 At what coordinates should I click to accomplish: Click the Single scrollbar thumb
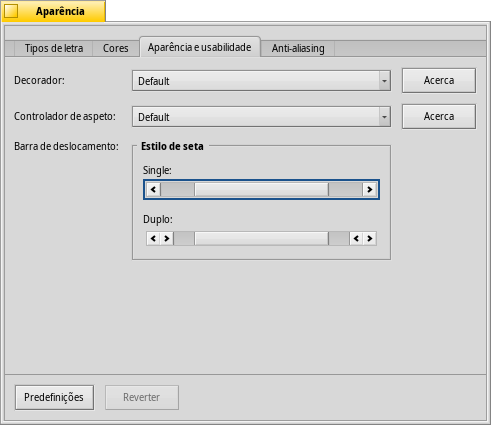pyautogui.click(x=261, y=190)
